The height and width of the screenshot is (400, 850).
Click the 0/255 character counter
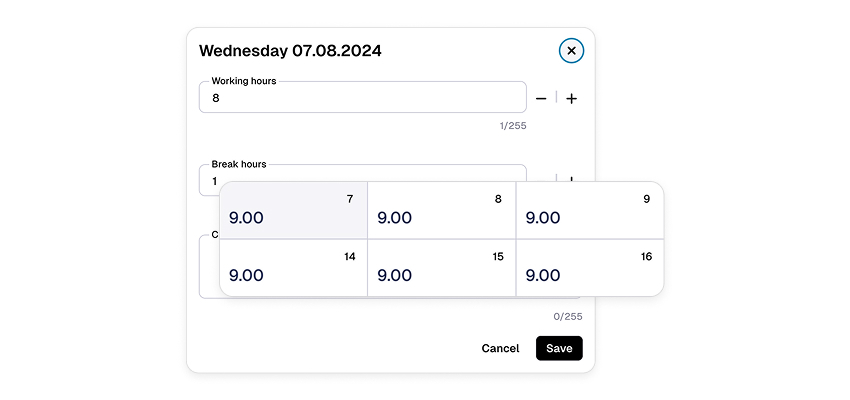(x=568, y=316)
